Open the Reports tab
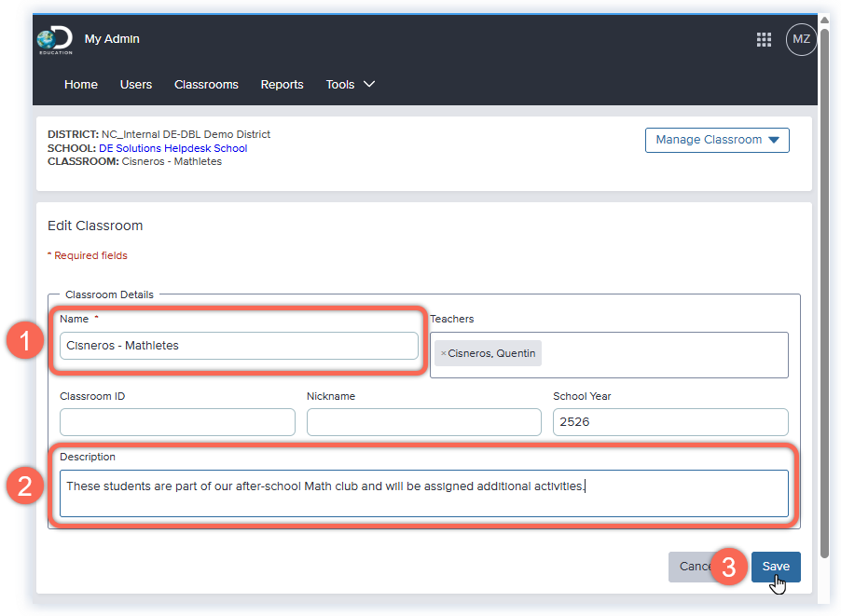The height and width of the screenshot is (616, 841). 282,84
